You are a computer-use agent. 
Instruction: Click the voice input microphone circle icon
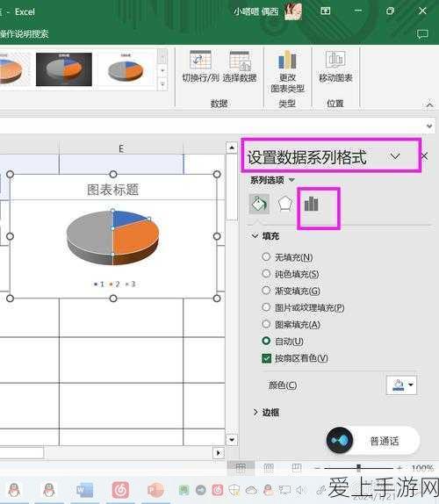point(340,440)
